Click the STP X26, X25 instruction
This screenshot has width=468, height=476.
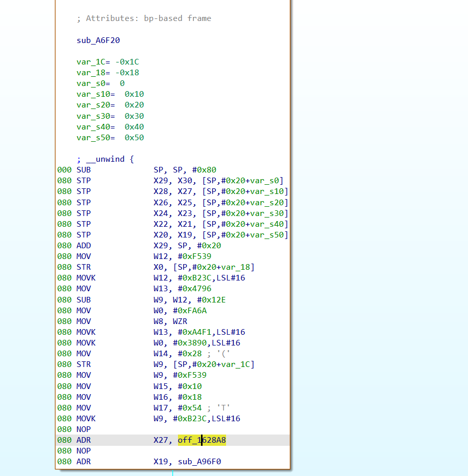pyautogui.click(x=182, y=203)
